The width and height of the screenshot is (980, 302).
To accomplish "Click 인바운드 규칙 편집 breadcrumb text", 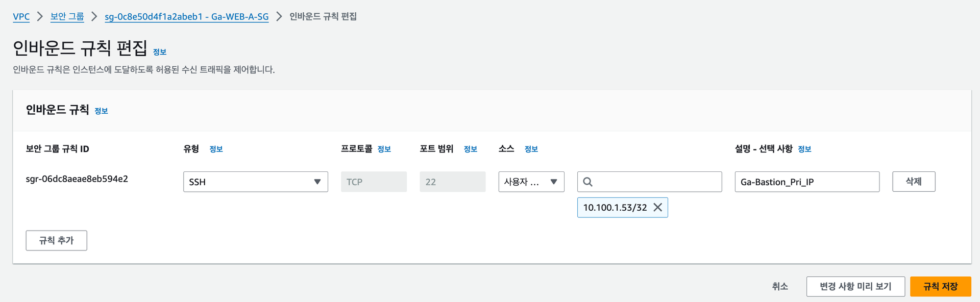I will pos(323,16).
